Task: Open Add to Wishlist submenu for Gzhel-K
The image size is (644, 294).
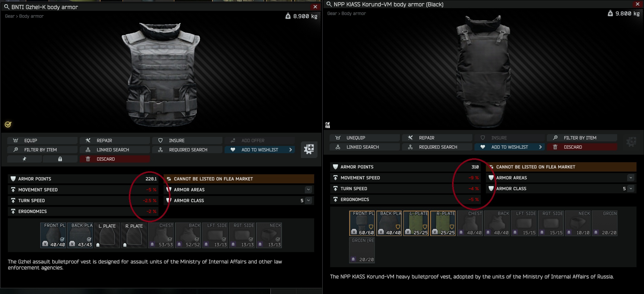Action: [291, 150]
